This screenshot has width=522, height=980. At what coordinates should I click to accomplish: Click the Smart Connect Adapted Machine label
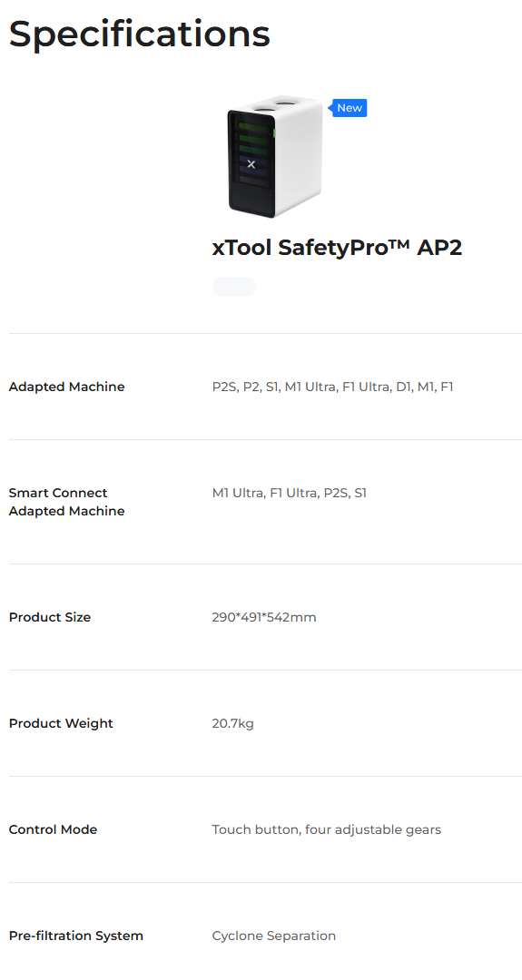coord(67,502)
